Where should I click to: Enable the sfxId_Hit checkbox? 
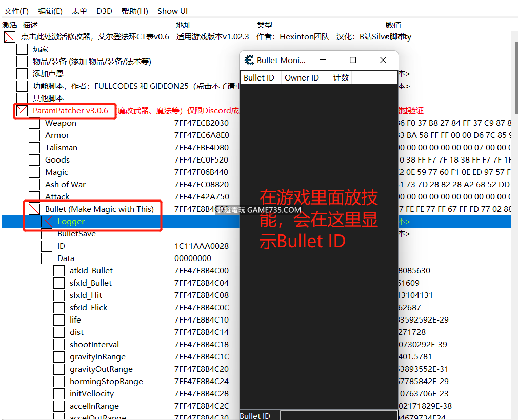pos(59,295)
